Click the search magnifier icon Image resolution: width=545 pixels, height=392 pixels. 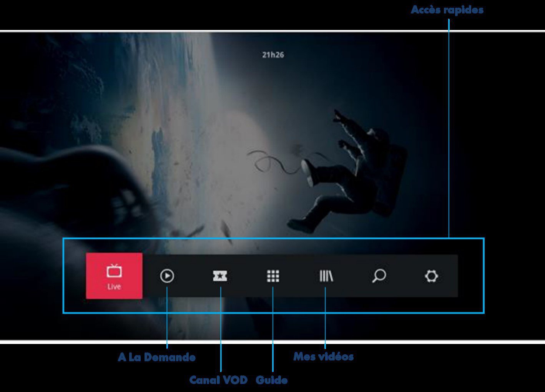point(379,276)
